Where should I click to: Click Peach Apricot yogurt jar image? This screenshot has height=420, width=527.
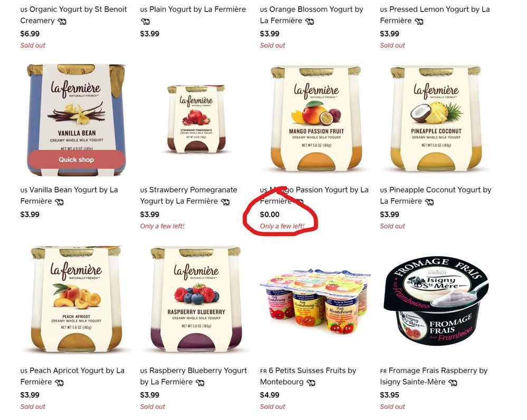pos(76,299)
